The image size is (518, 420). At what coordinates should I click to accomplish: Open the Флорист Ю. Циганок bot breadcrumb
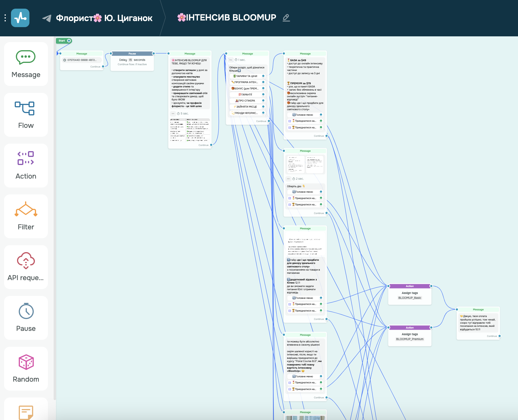click(x=104, y=18)
